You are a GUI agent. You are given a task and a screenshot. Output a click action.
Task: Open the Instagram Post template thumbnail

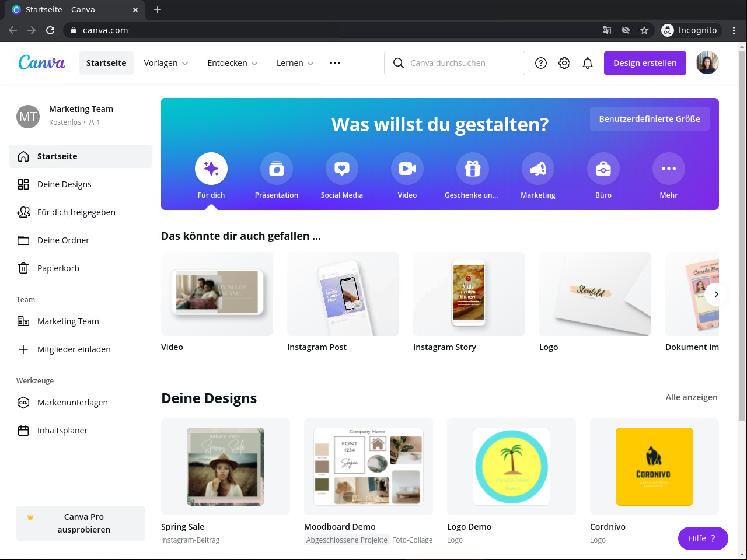(x=343, y=294)
